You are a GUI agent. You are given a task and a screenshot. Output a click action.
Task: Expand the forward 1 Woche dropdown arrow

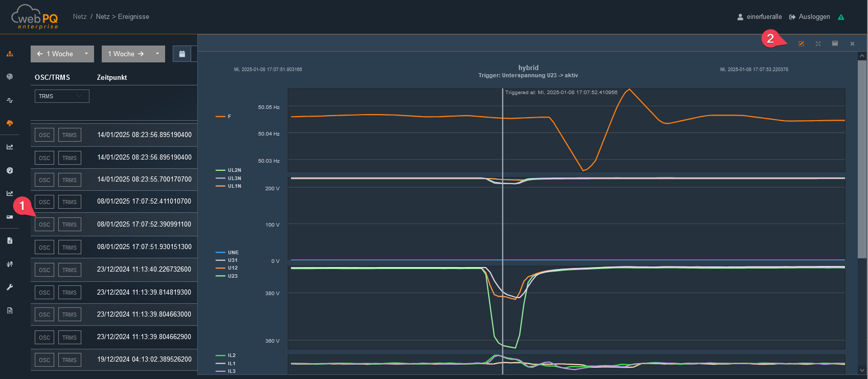click(x=157, y=54)
